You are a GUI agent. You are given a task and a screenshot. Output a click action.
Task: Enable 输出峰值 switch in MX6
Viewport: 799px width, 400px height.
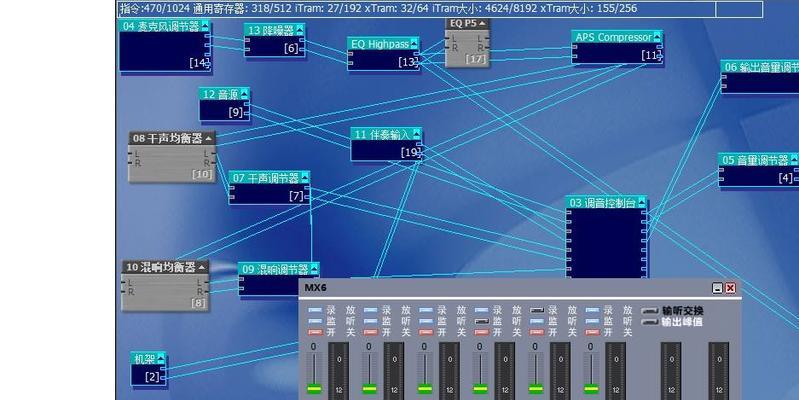650,322
